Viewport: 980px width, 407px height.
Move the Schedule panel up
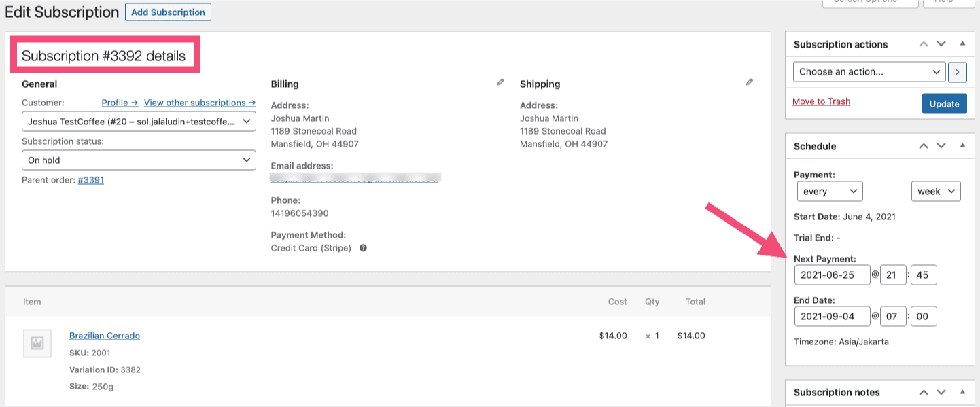[x=924, y=145]
